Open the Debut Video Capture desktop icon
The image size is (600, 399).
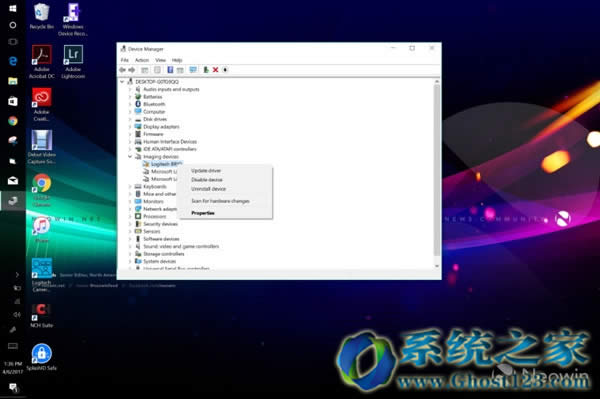[42, 147]
